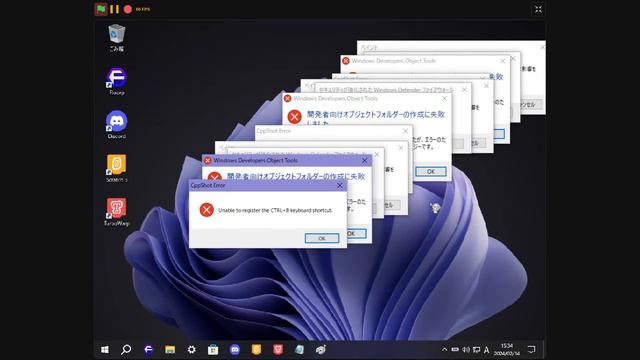The width and height of the screenshot is (640, 360).
Task: Close the rearmost Windows Developers Object Tools dialog near the top
Action: 503,61
